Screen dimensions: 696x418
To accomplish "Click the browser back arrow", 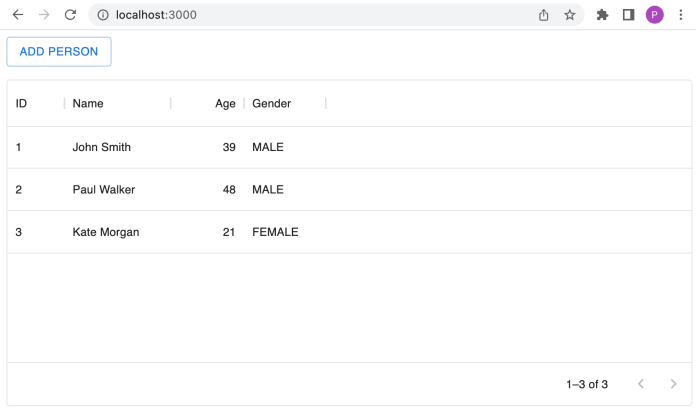I will 18,15.
